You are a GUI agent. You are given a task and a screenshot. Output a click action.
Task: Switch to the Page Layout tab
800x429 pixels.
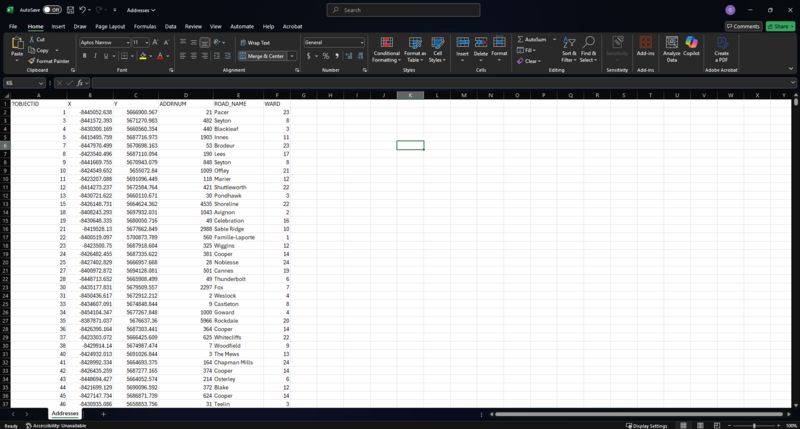[111, 26]
